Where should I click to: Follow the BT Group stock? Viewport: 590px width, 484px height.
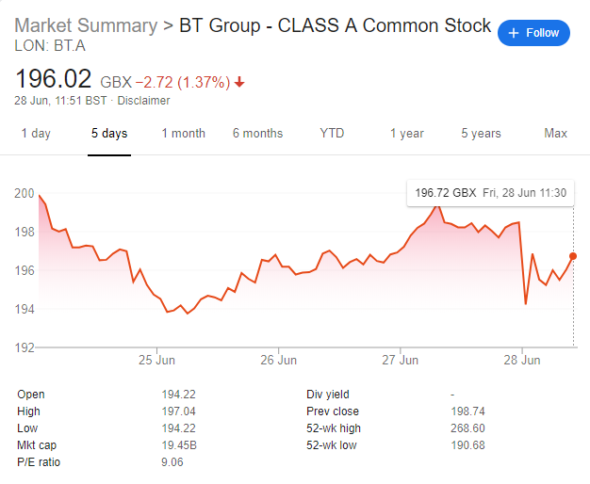tap(534, 33)
